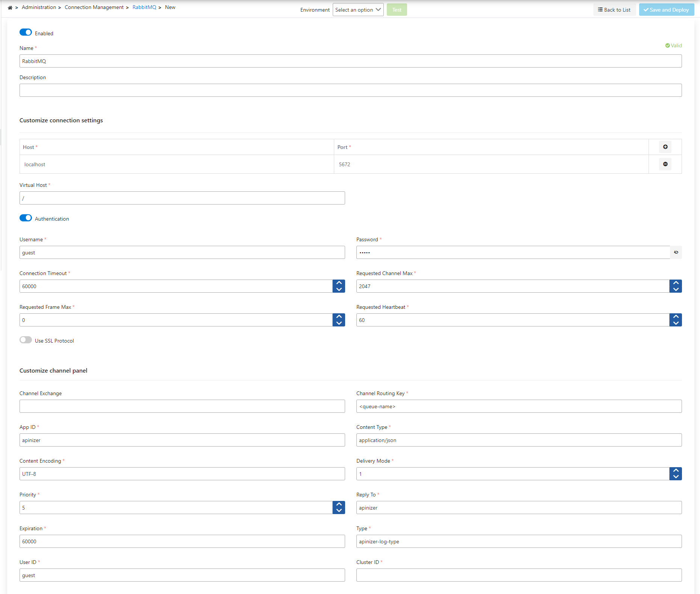Remove the localhost host row
Image resolution: width=700 pixels, height=594 pixels.
click(665, 164)
